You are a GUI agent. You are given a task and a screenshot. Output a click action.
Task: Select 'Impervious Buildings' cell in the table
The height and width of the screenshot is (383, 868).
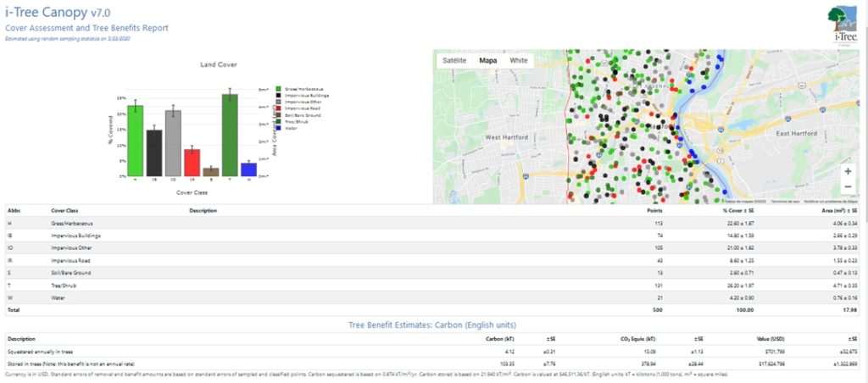[75, 236]
